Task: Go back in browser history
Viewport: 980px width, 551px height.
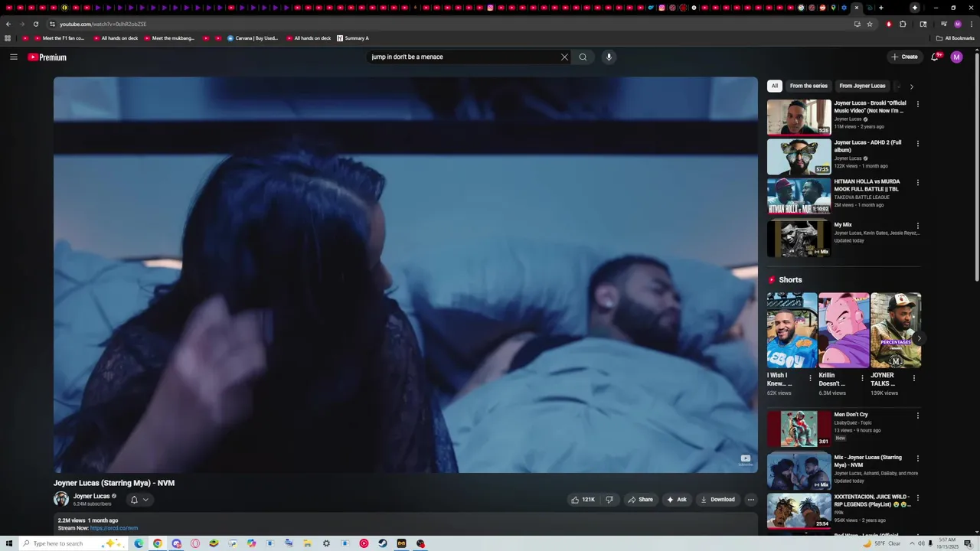Action: (x=8, y=24)
